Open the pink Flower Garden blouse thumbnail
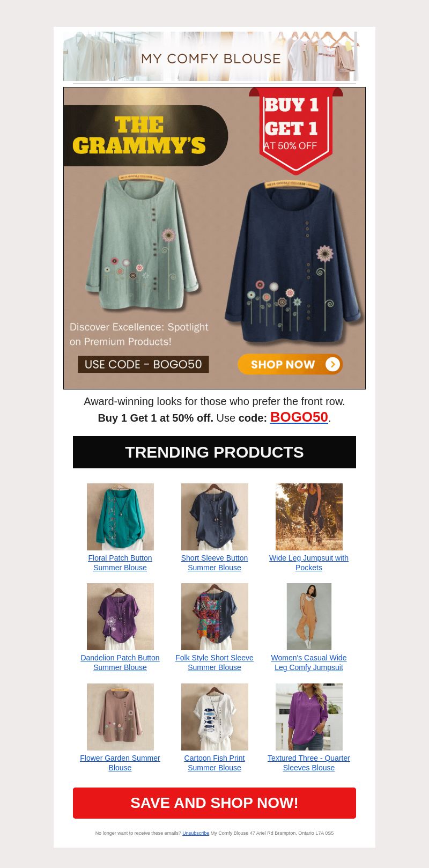The image size is (429, 868). click(120, 717)
